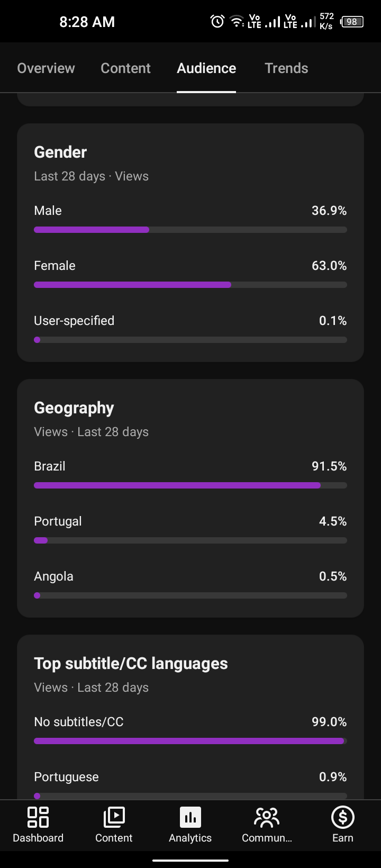
Task: Open the Gender card heading
Action: coord(60,152)
